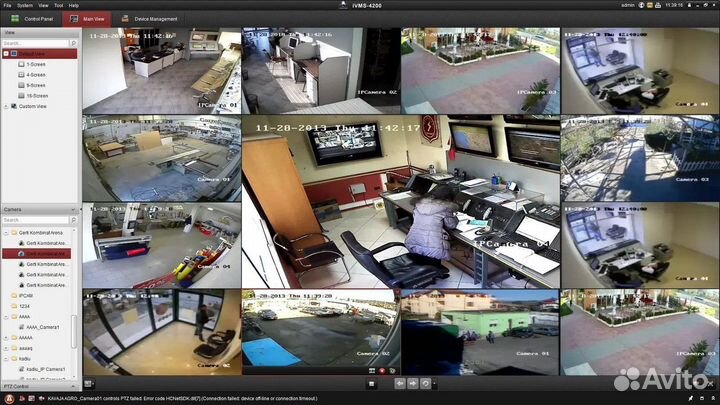Select the 1-Screen layout
The image size is (720, 405).
click(36, 64)
